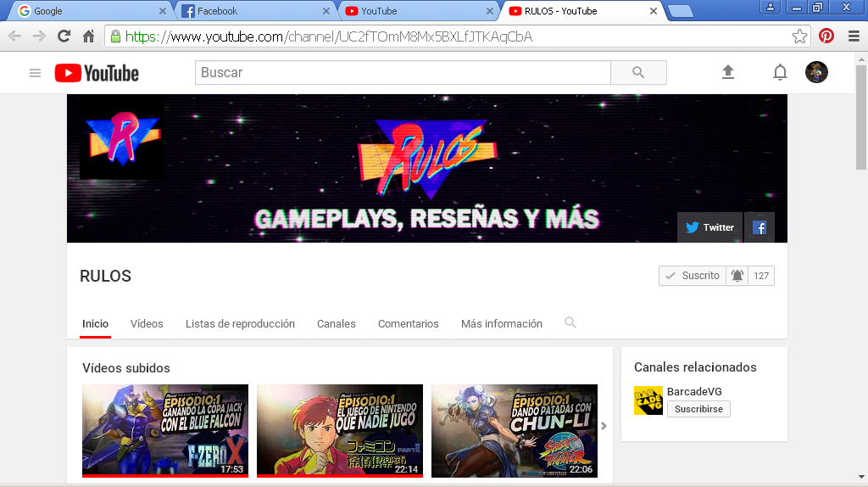Click the browser back arrow

15,36
